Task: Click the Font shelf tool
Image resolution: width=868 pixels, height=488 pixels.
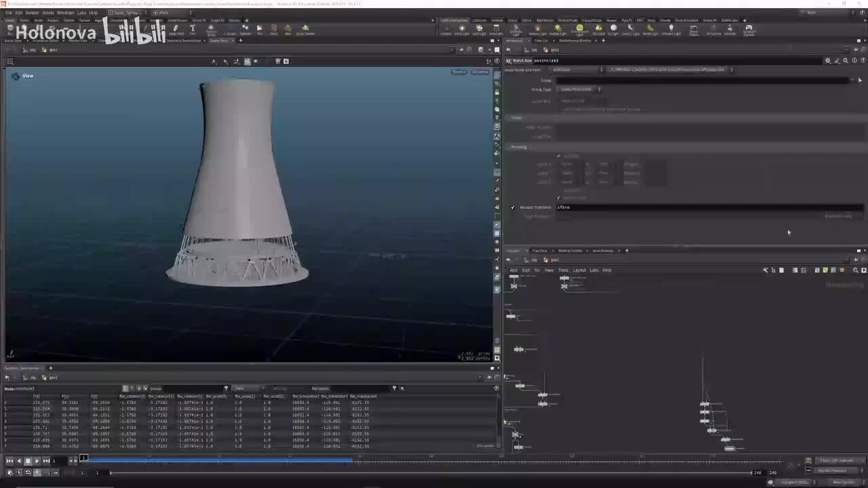Action: point(193,30)
